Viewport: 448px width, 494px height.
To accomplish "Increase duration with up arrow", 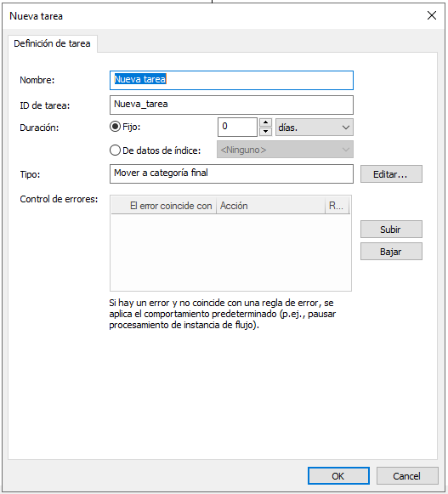I will pos(265,122).
